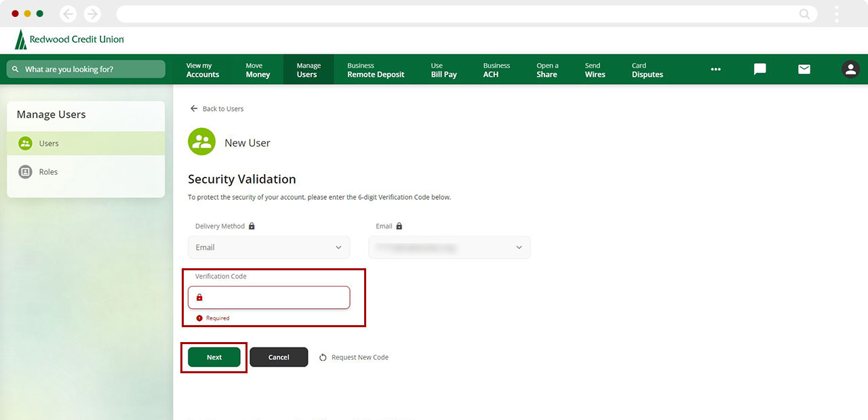The width and height of the screenshot is (868, 420).
Task: Click the Users group icon in sidebar
Action: click(25, 143)
